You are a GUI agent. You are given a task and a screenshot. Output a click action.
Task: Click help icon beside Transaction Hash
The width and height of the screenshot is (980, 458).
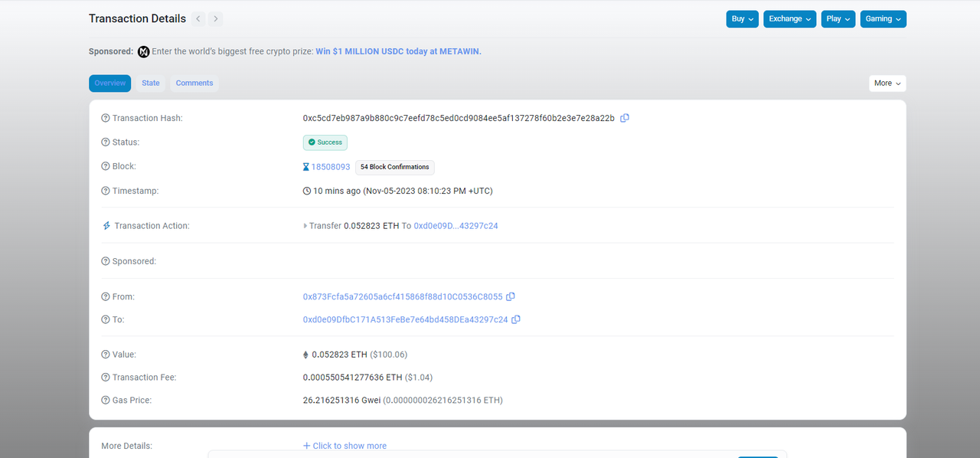tap(106, 118)
